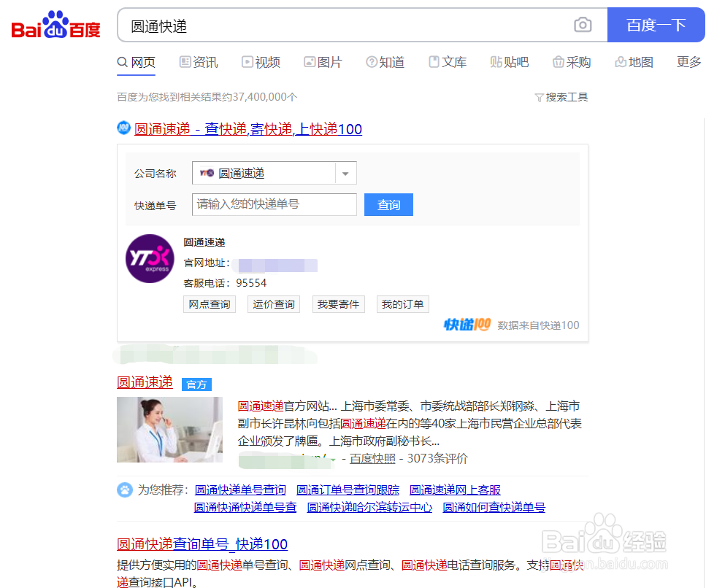706x588 pixels.
Task: Click the 快递100 brand logo
Action: [x=467, y=325]
